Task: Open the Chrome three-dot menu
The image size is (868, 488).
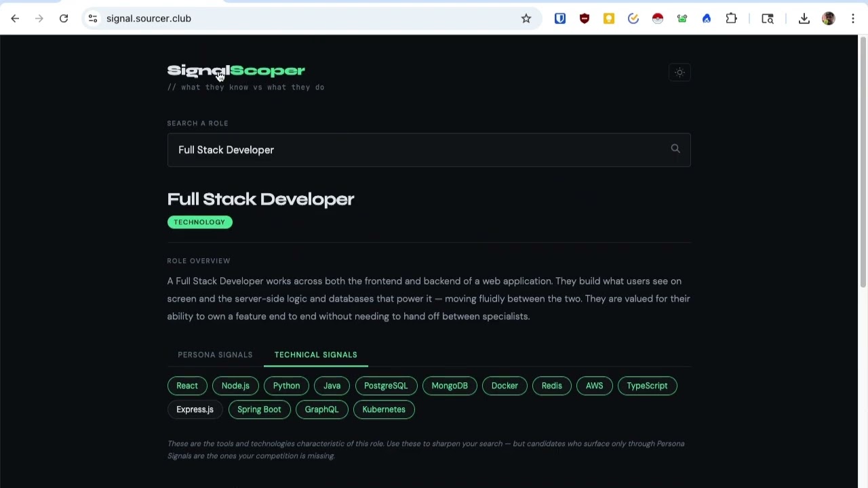Action: [853, 18]
